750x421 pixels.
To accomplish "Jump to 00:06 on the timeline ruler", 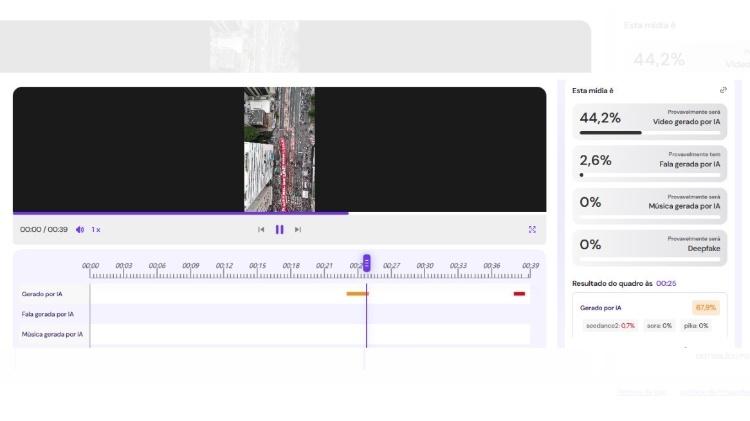I will click(x=157, y=266).
